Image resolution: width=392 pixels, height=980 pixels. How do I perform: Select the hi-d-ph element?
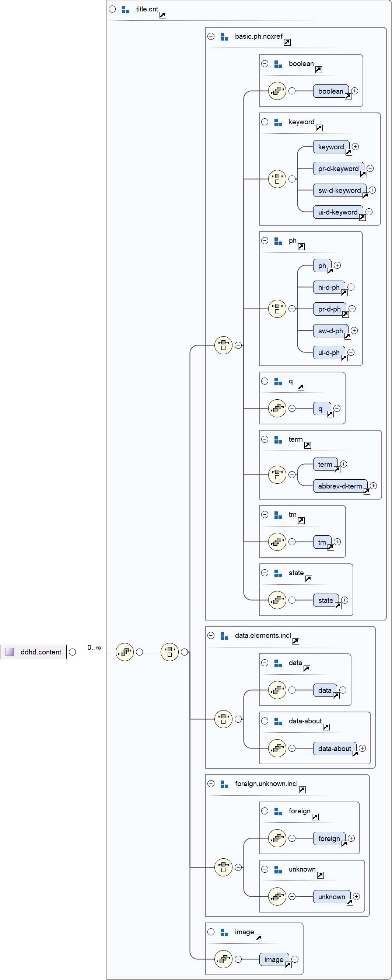329,287
